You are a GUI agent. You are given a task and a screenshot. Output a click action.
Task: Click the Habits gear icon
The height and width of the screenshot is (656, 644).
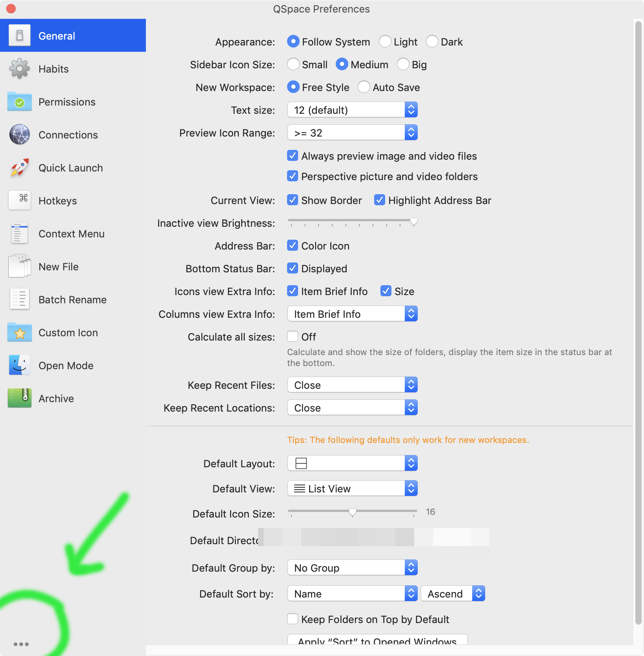point(20,69)
